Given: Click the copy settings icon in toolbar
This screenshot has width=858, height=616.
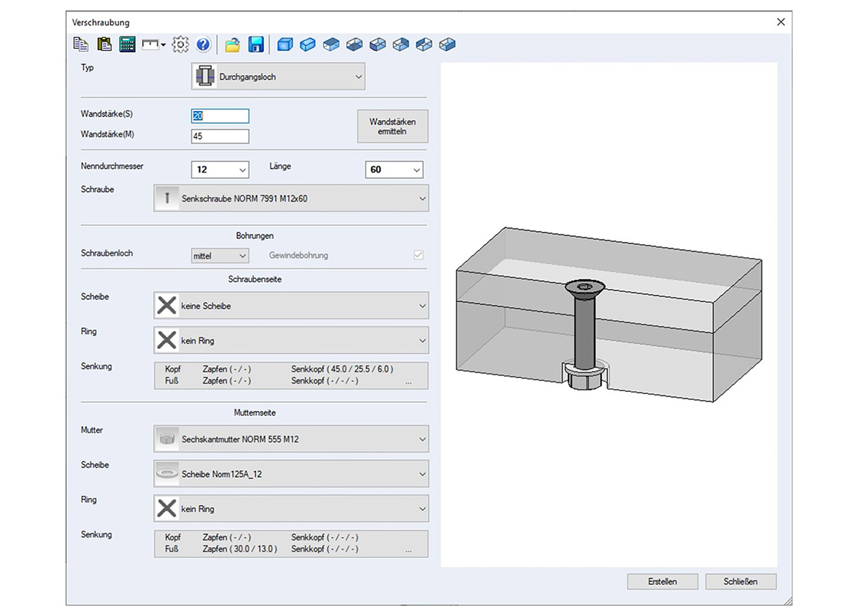Looking at the screenshot, I should [81, 45].
